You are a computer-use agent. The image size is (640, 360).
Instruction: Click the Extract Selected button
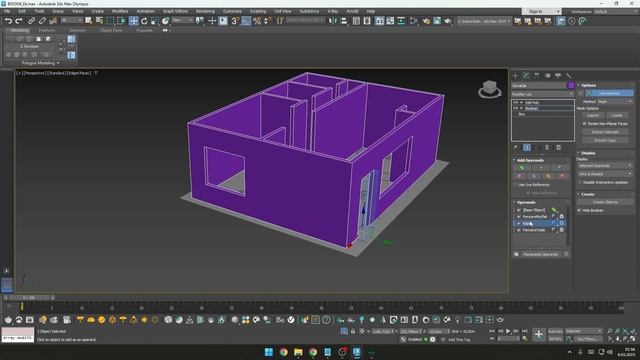point(605,132)
